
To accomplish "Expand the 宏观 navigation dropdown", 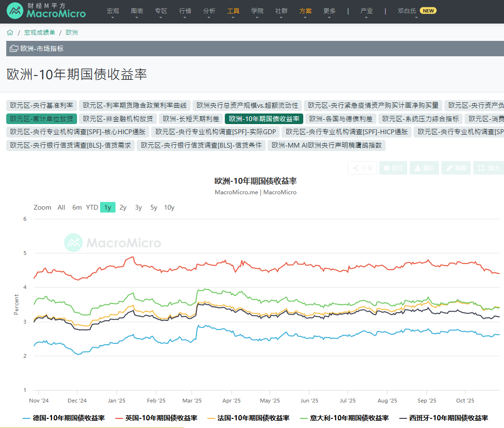I will pos(113,11).
